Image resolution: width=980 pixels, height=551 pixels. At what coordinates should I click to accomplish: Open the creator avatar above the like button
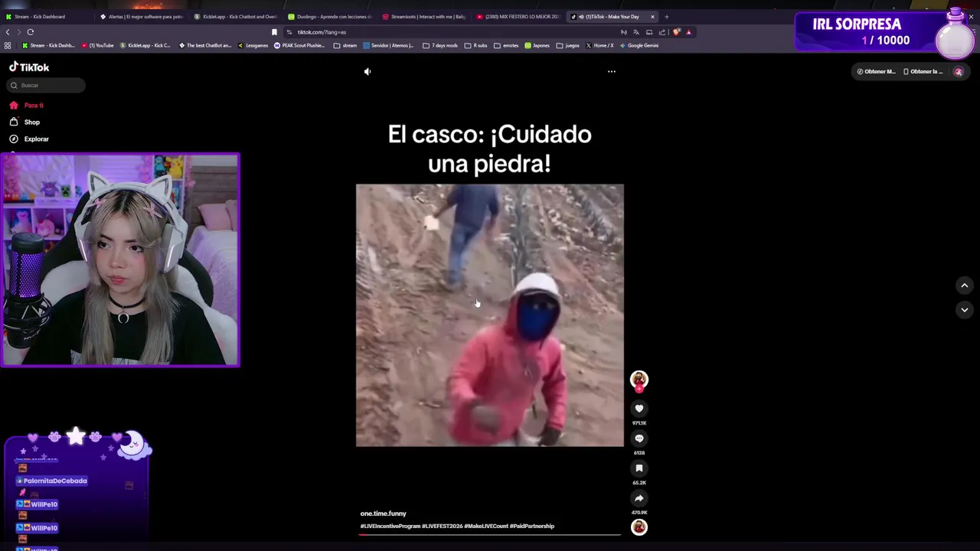coord(639,379)
